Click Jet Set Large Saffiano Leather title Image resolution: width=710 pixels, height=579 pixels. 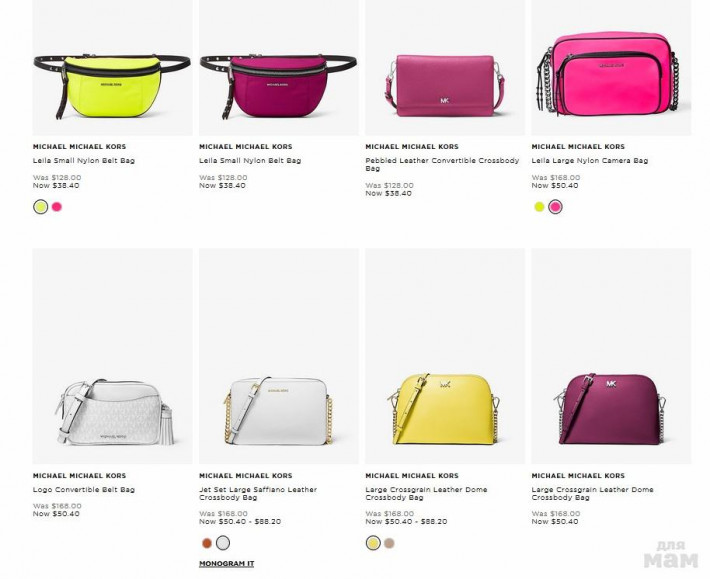pos(258,493)
